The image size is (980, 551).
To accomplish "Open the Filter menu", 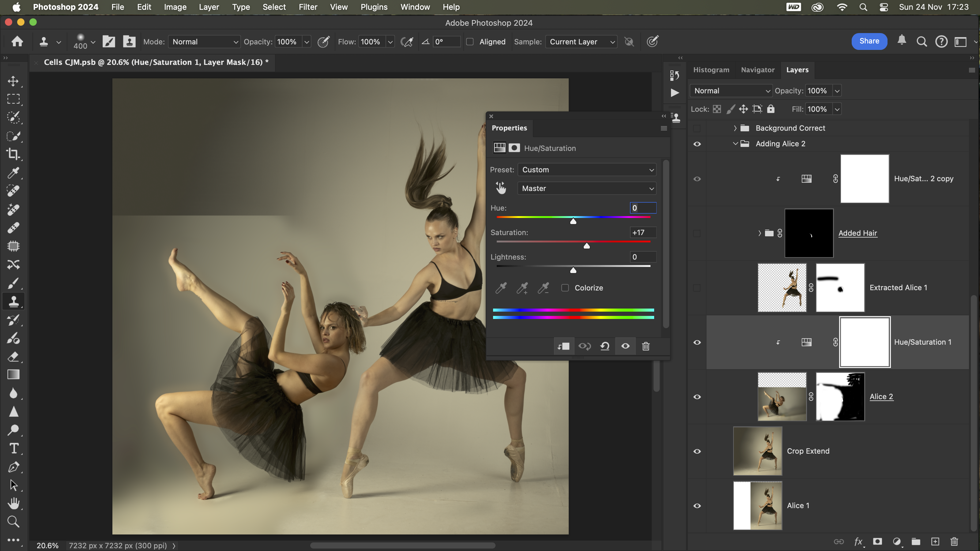I will [x=307, y=7].
